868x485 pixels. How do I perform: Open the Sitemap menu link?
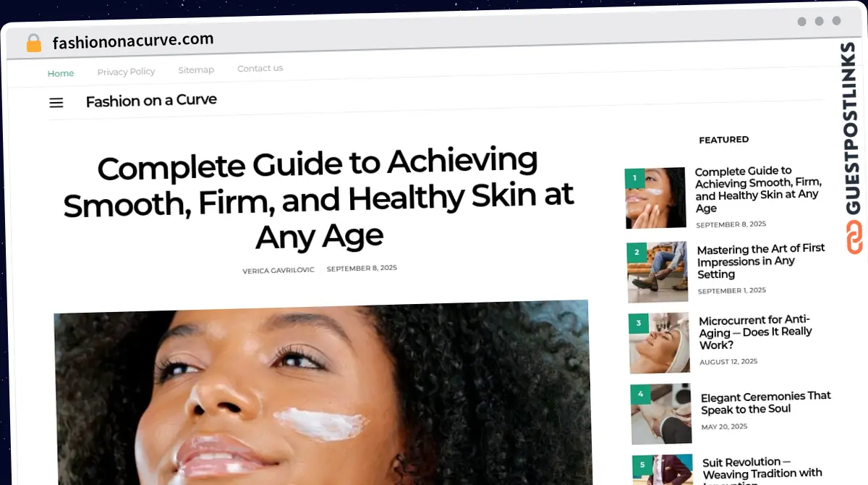coord(196,70)
